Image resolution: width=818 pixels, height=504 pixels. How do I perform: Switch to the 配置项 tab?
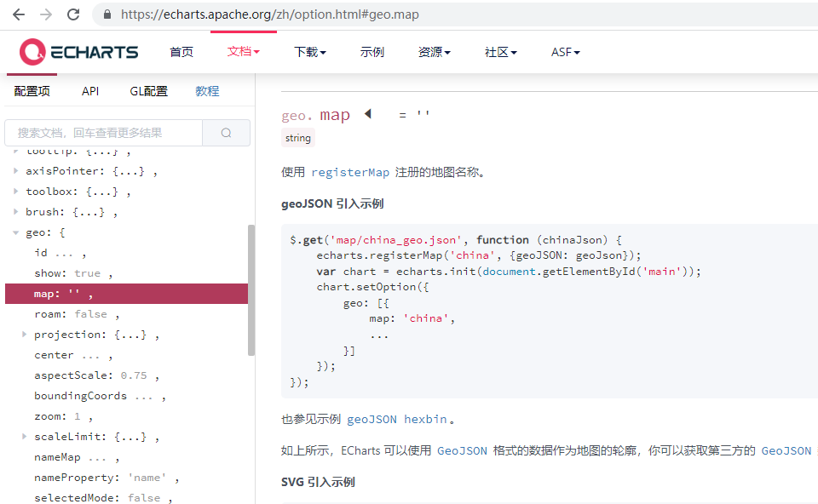[x=32, y=91]
